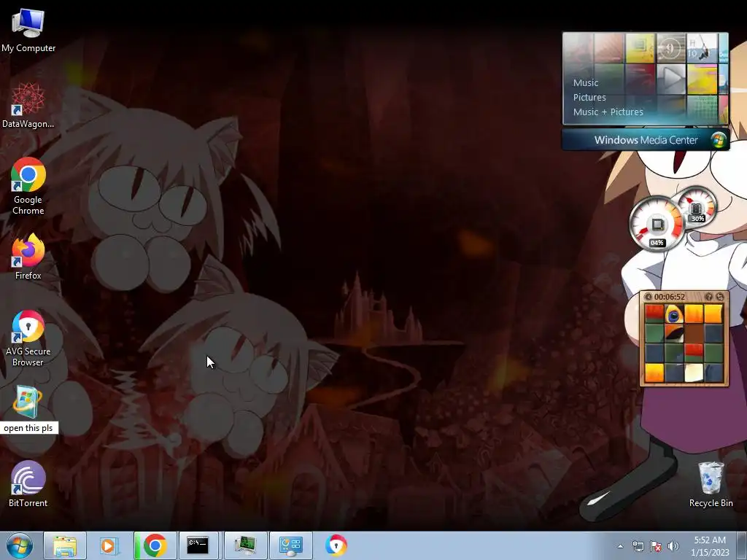The height and width of the screenshot is (560, 747).
Task: Open the Control Panel taskbar item
Action: point(290,545)
